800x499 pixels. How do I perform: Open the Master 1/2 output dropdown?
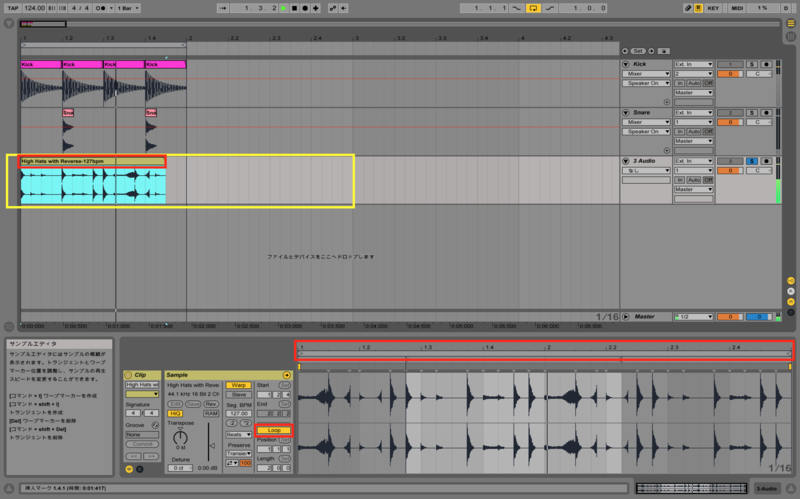[693, 317]
